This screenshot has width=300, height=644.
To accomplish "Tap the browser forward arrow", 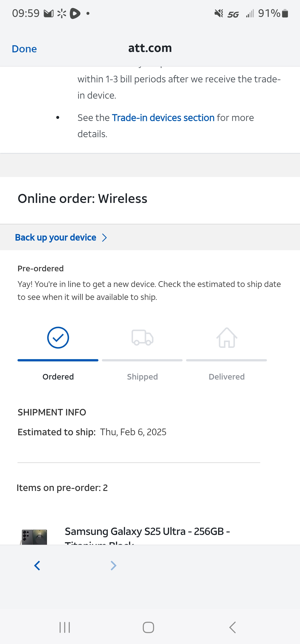I will coord(113,566).
